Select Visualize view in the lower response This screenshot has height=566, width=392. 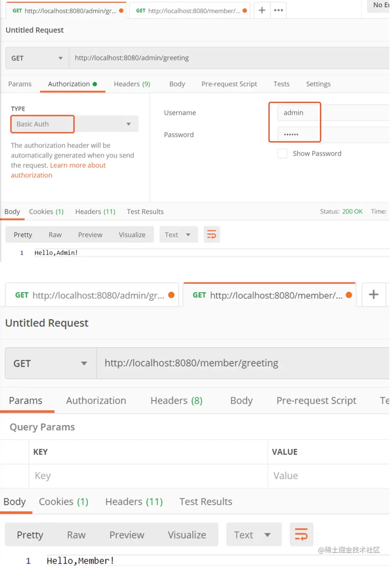187,535
